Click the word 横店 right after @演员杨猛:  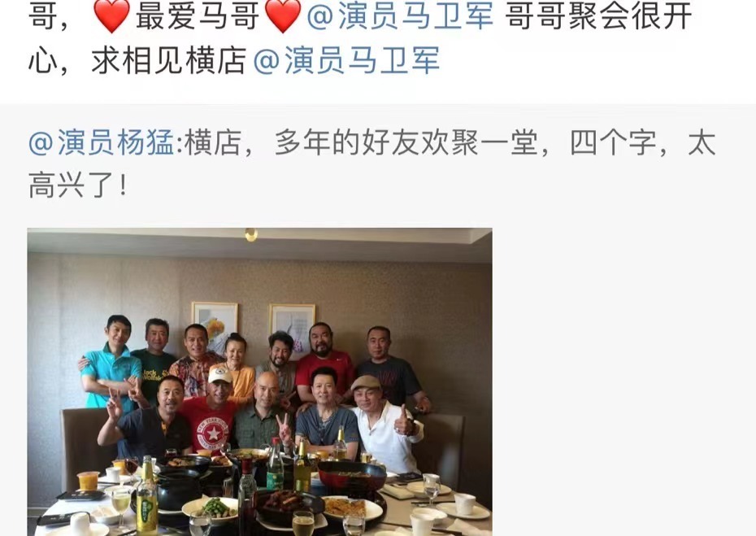click(213, 143)
